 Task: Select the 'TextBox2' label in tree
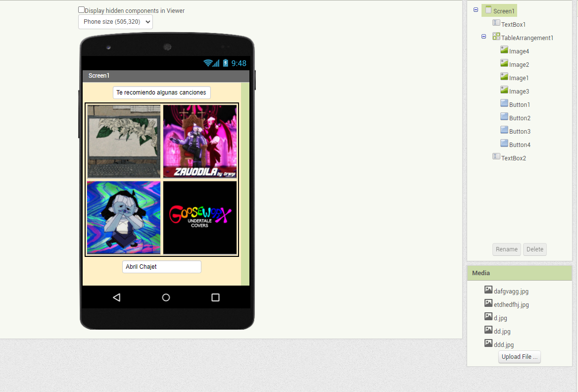[x=514, y=158]
